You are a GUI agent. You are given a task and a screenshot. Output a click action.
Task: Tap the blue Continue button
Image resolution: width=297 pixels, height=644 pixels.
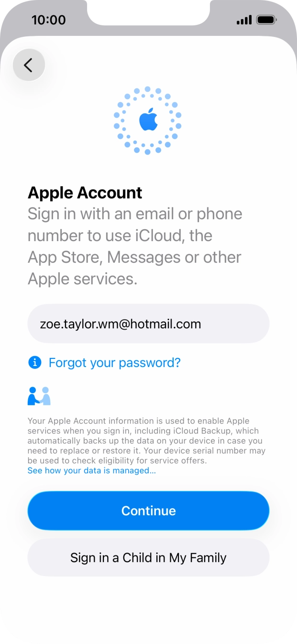148,511
